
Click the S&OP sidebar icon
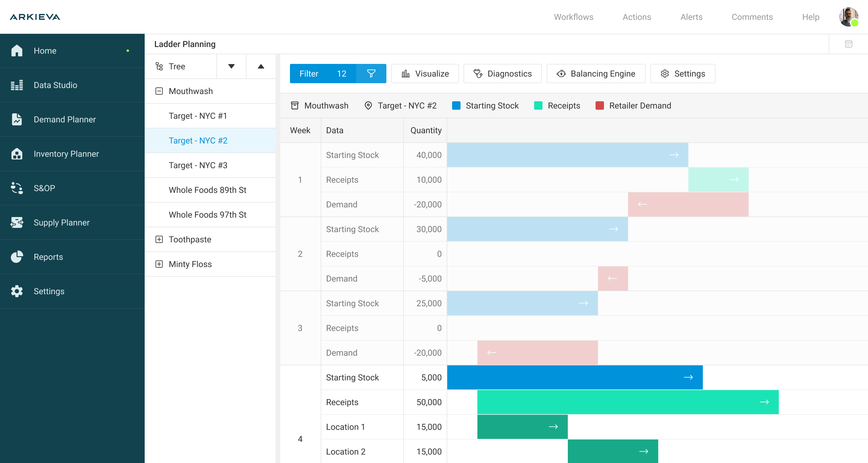point(17,188)
